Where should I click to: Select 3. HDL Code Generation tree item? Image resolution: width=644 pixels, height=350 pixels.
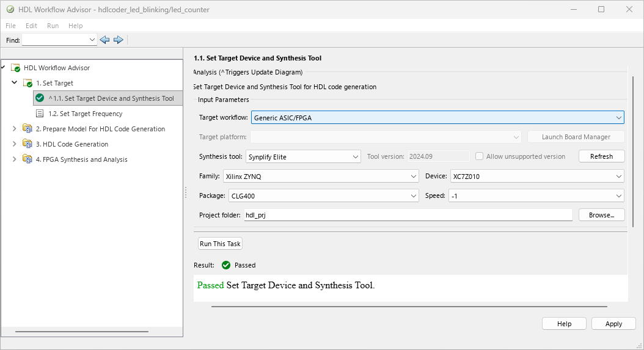pyautogui.click(x=72, y=144)
